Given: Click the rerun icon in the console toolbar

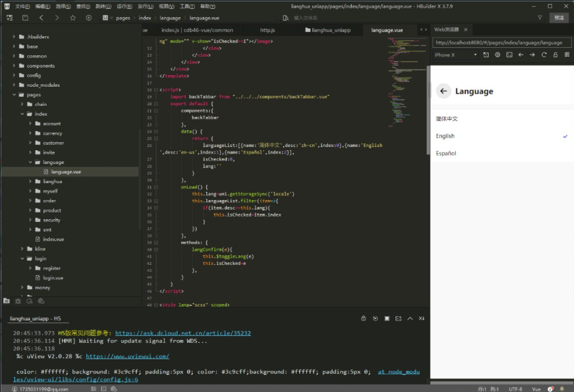Looking at the screenshot, I should (x=375, y=318).
